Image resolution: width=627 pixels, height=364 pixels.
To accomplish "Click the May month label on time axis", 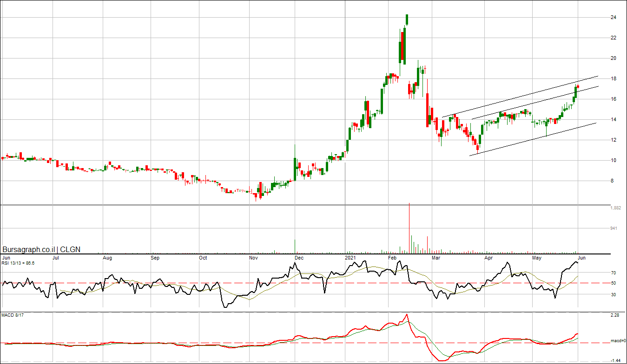I will (x=537, y=257).
